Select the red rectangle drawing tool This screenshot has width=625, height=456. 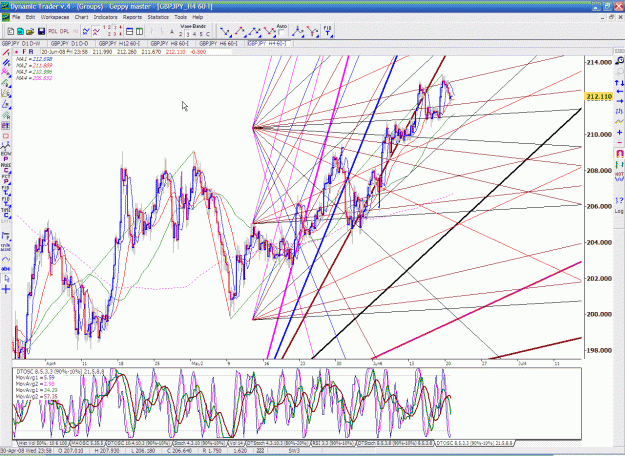tap(6, 136)
